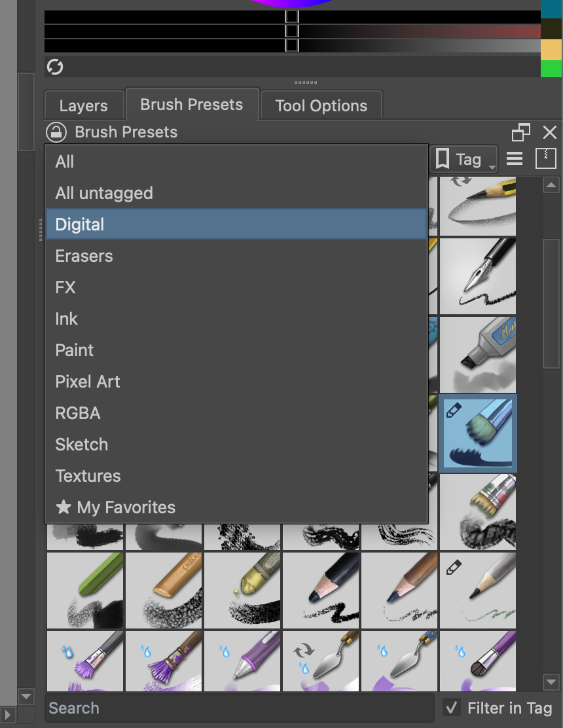The height and width of the screenshot is (728, 563).
Task: Select the brown wooden pencil preset
Action: pyautogui.click(x=399, y=590)
